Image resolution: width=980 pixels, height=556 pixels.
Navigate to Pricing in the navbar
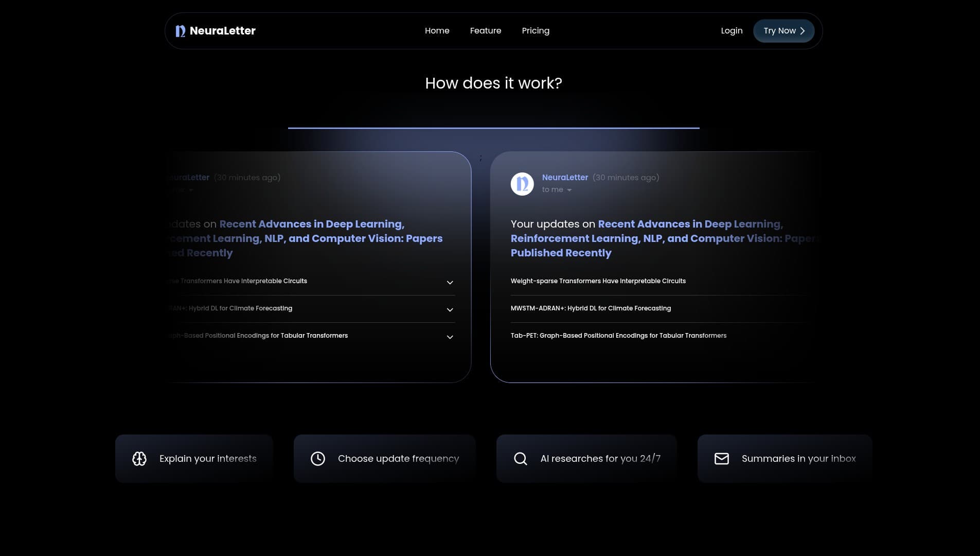point(536,31)
